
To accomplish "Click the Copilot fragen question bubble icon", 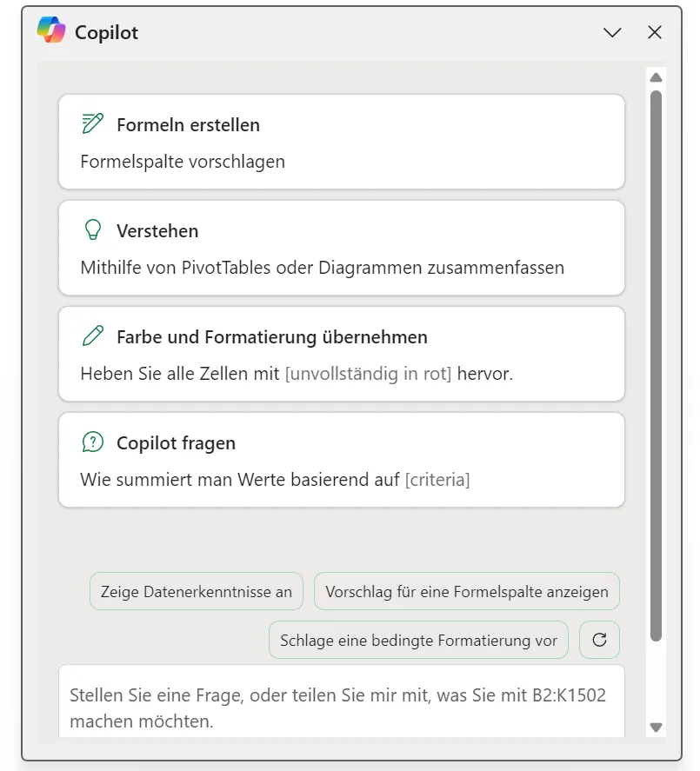I will 92,442.
